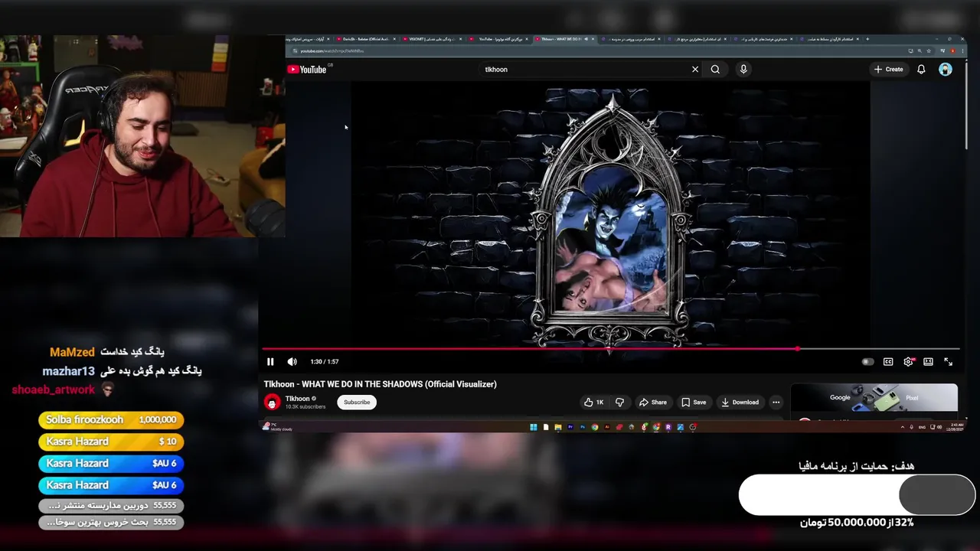Click the MaMzed chat username

pyautogui.click(x=72, y=353)
